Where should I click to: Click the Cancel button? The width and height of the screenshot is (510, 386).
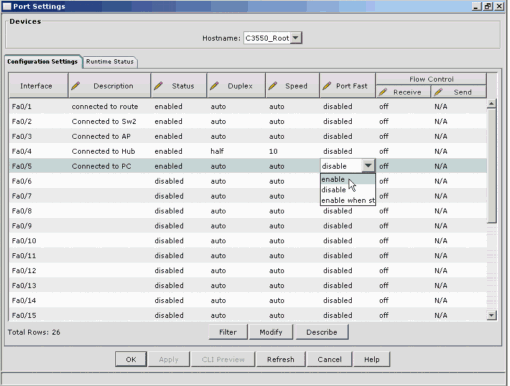pos(329,359)
